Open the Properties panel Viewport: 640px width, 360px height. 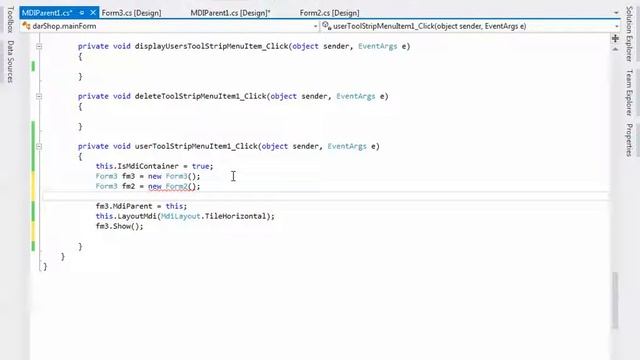629,140
